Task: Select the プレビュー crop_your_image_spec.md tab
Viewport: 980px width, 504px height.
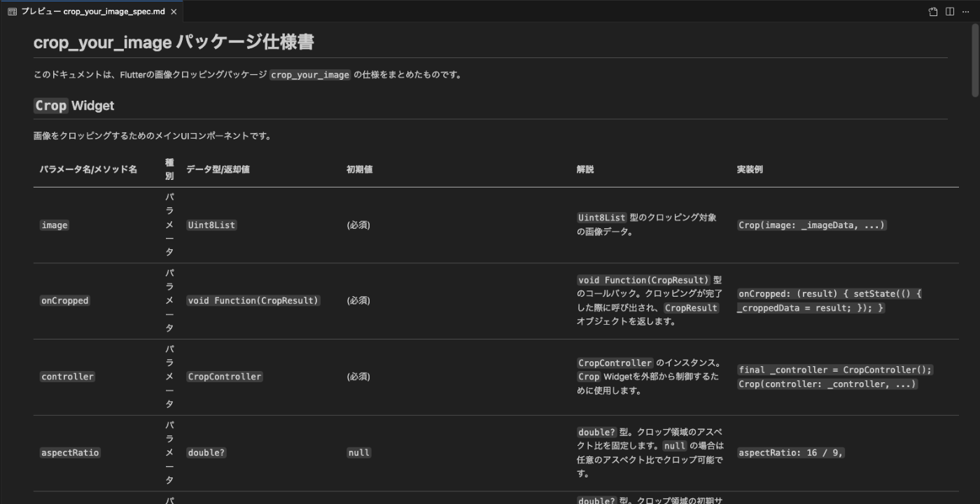Action: point(92,11)
